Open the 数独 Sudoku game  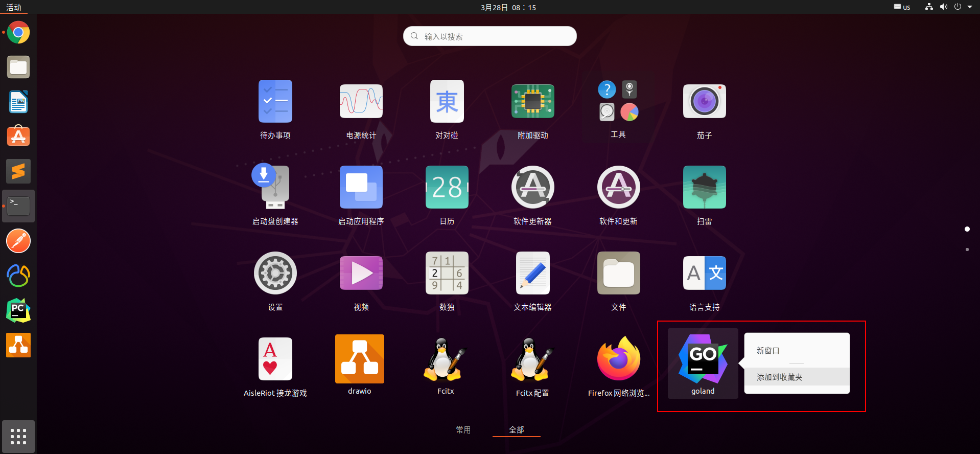(x=447, y=273)
